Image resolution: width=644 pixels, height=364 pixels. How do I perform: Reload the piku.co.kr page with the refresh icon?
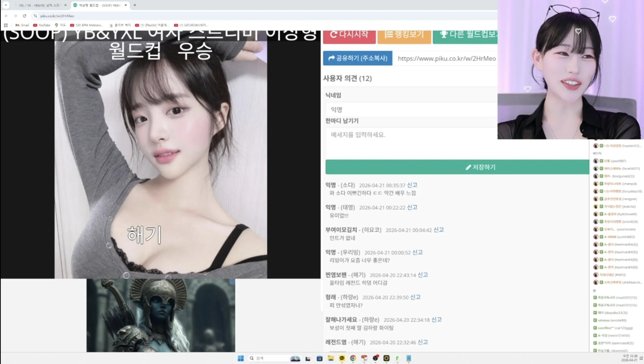(x=25, y=16)
